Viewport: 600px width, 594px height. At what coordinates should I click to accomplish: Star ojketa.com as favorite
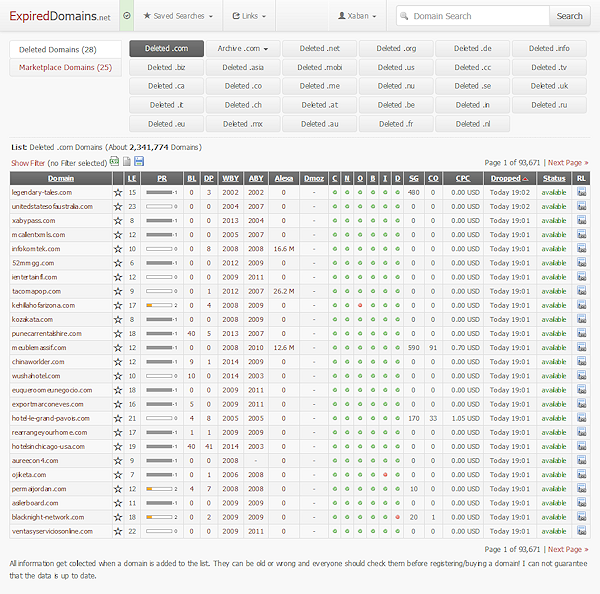click(x=118, y=475)
